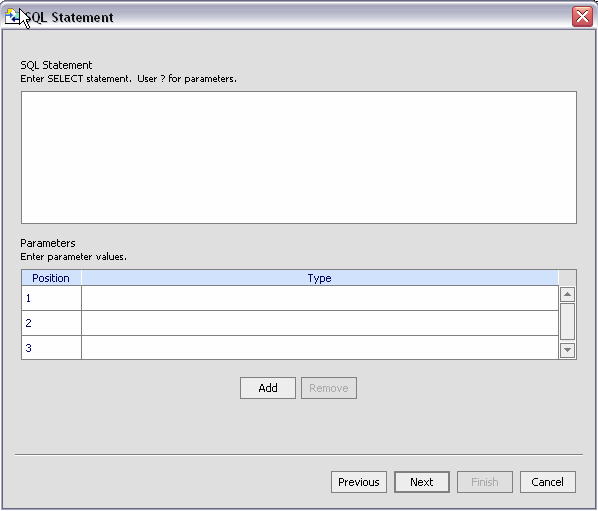Click the SQL Statement dialog title icon
Image resolution: width=598 pixels, height=511 pixels.
pyautogui.click(x=12, y=17)
